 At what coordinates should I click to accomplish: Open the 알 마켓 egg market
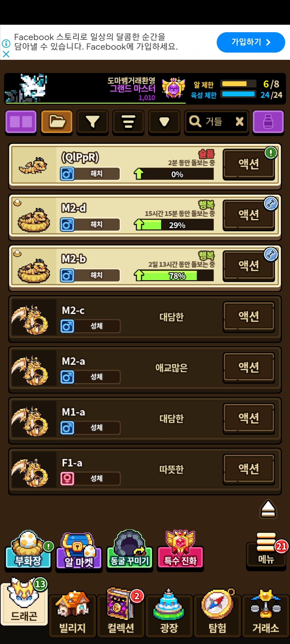[x=79, y=551]
